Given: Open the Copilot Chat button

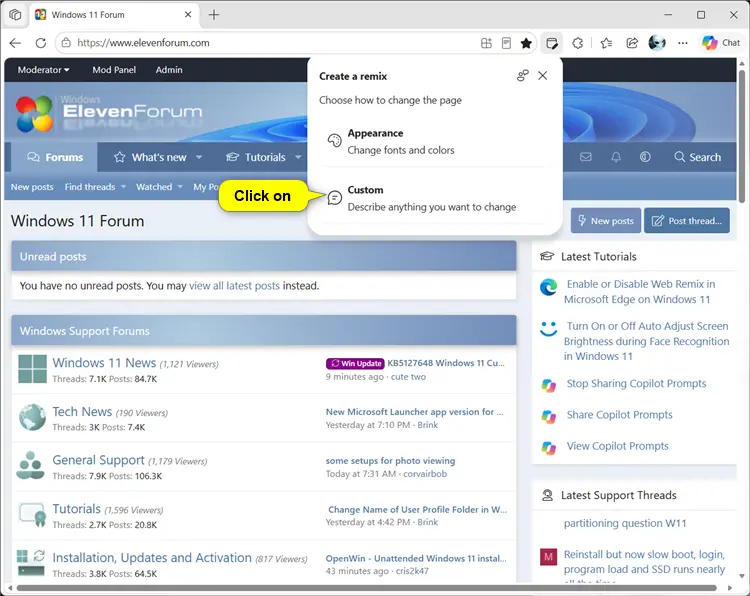Looking at the screenshot, I should [x=721, y=43].
